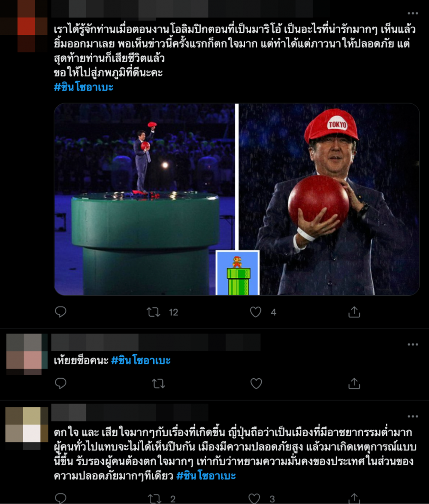This screenshot has height=504, width=429.
Task: Reply to the third tweet about Japan's safety
Action: tap(60, 498)
